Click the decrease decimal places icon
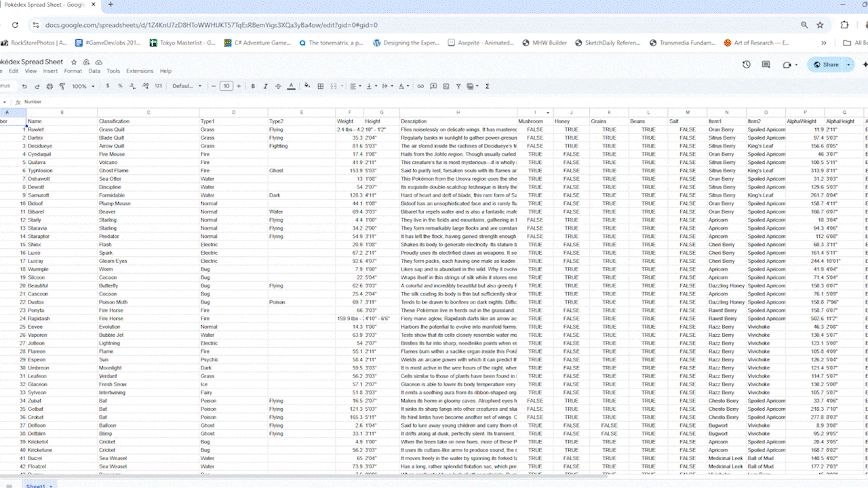This screenshot has width=868, height=488. [133, 86]
